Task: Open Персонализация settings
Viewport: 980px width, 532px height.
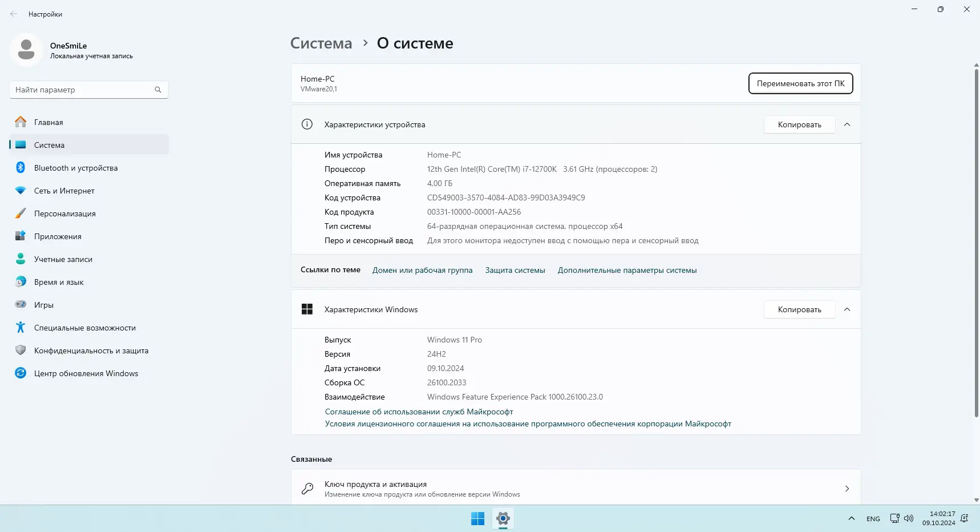Action: pyautogui.click(x=64, y=213)
